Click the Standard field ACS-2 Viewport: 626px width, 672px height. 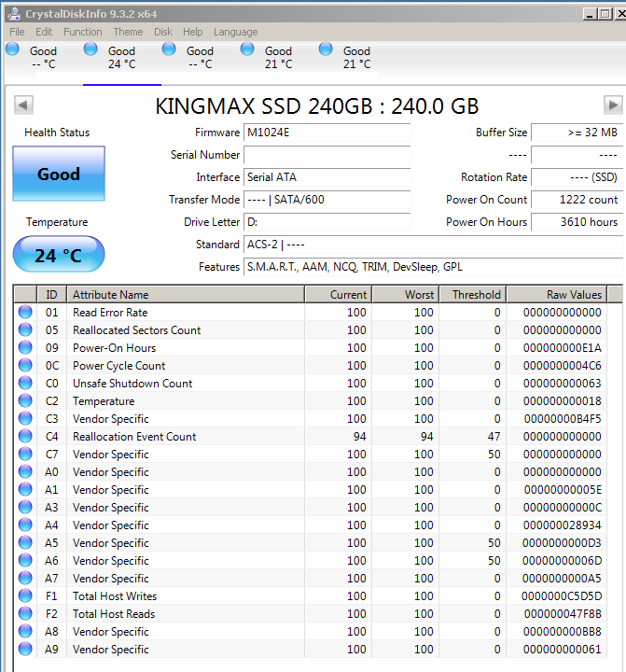point(433,245)
